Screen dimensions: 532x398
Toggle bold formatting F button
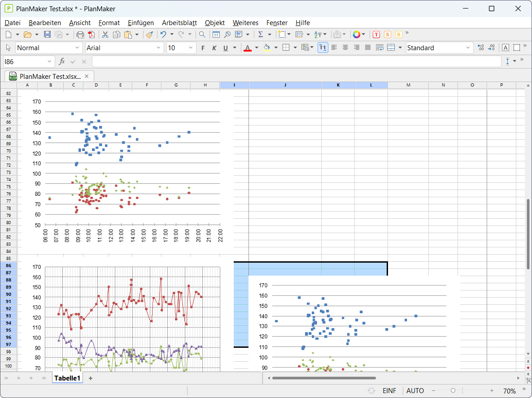click(x=203, y=48)
